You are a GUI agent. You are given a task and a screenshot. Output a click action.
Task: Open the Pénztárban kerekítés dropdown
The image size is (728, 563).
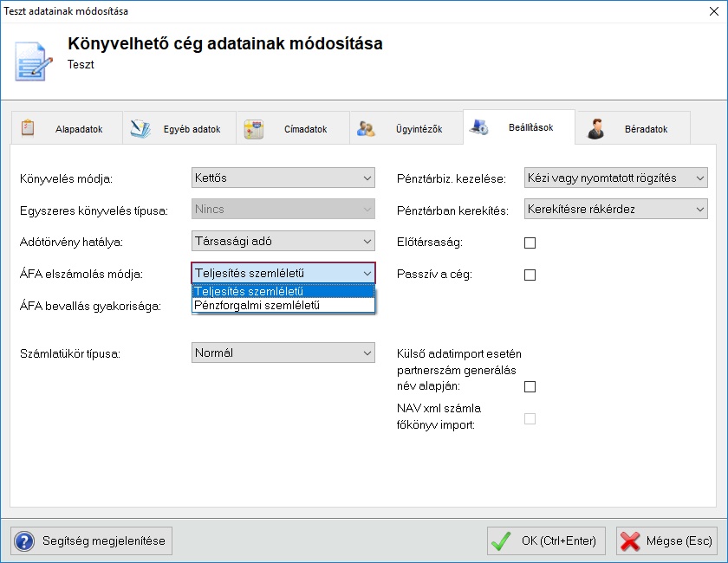click(x=615, y=210)
